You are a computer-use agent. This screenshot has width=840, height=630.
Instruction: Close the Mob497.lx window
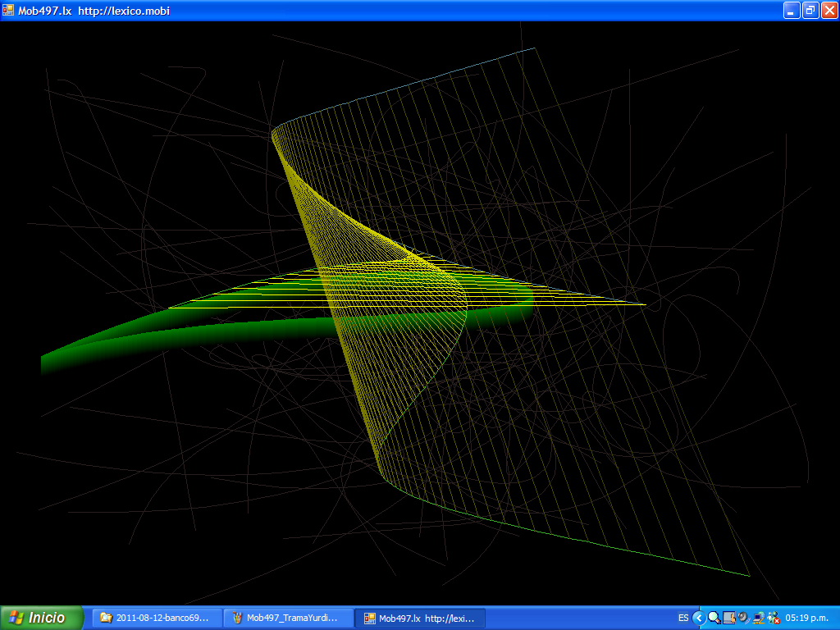[x=829, y=10]
